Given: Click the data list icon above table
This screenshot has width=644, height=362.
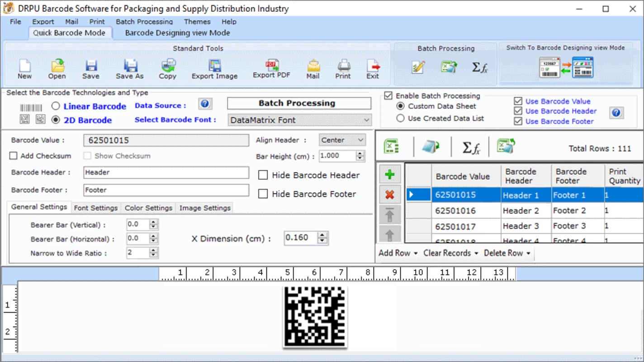Looking at the screenshot, I should coord(431,147).
